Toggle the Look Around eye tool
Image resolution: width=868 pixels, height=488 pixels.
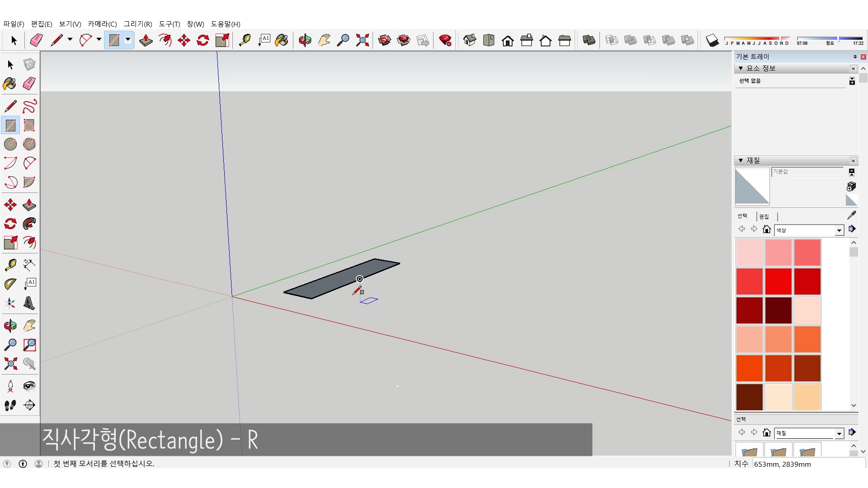click(x=29, y=385)
